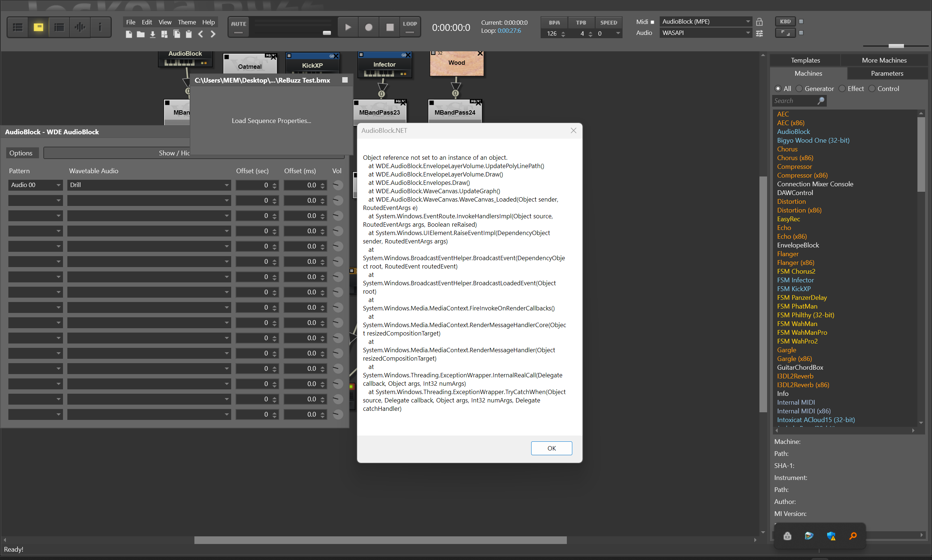Select FSM Infector in machine list

point(795,280)
